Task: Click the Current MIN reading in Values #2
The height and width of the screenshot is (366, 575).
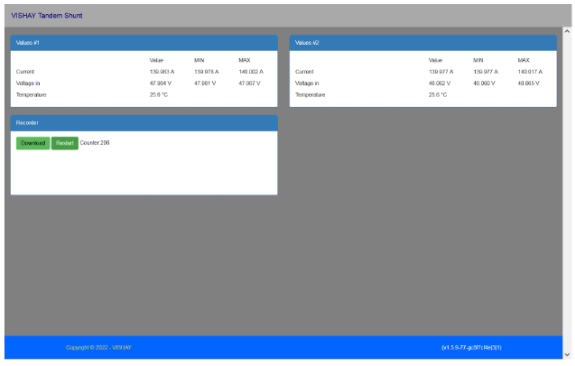Action: tap(486, 72)
